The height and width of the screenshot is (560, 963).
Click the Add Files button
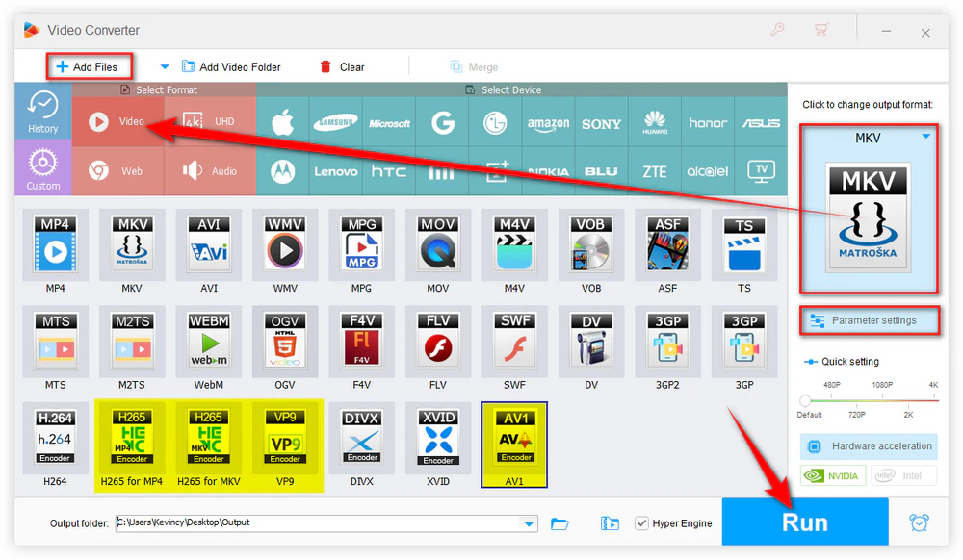tap(89, 66)
